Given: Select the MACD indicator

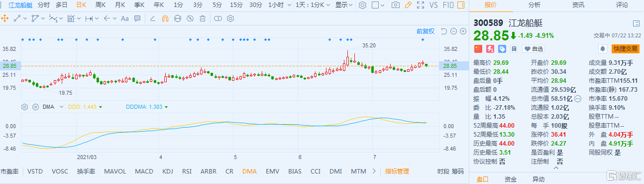Looking at the screenshot, I should [x=144, y=171].
